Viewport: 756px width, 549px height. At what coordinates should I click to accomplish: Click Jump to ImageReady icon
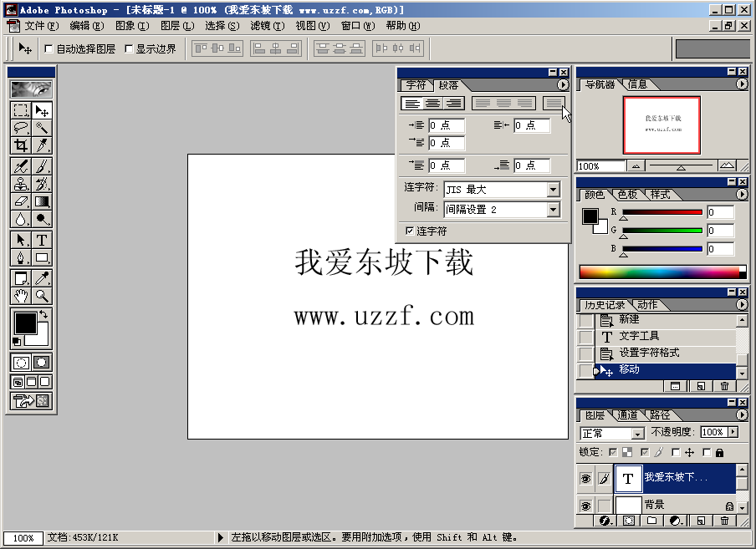click(x=31, y=400)
